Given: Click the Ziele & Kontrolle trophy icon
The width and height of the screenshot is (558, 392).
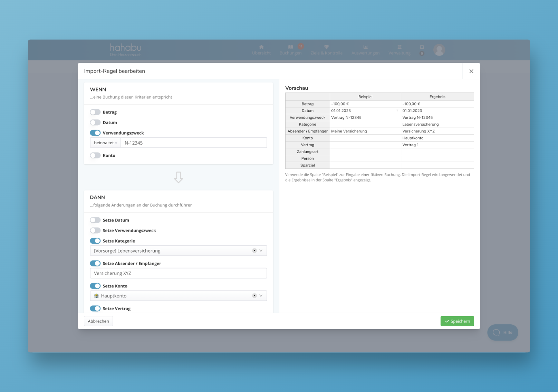Looking at the screenshot, I should point(326,47).
